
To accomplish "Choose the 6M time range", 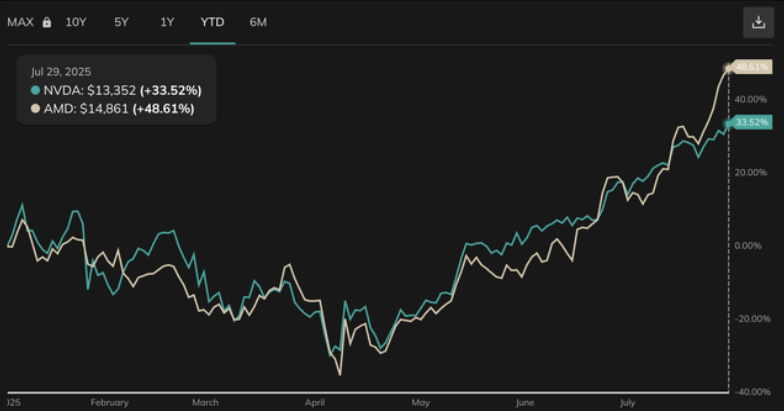I will tap(258, 22).
